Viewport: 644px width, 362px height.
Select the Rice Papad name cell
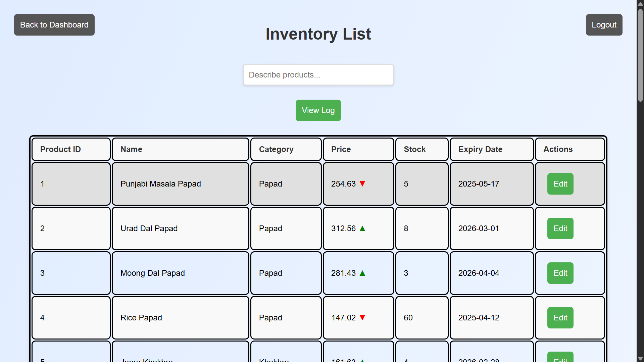point(181,318)
